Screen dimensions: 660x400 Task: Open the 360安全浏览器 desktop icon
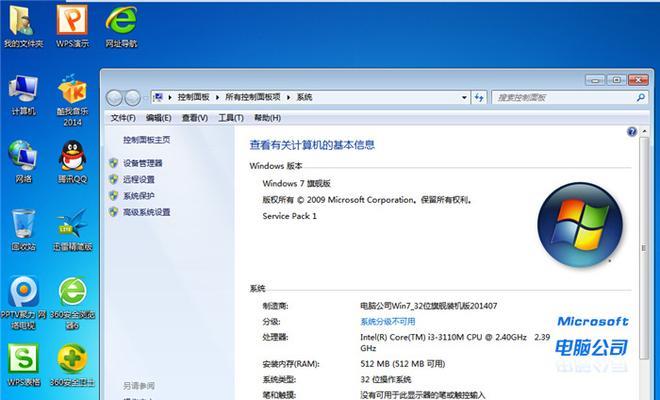point(72,302)
